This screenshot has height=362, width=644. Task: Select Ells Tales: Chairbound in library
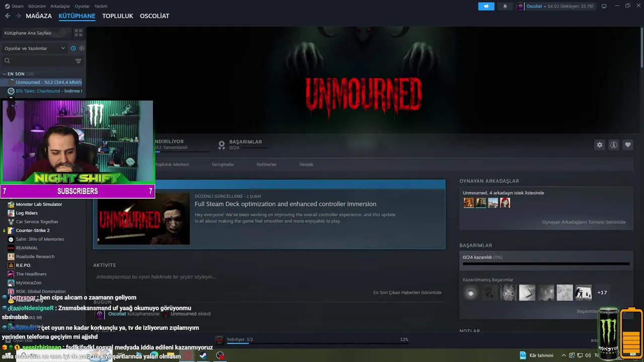click(44, 91)
